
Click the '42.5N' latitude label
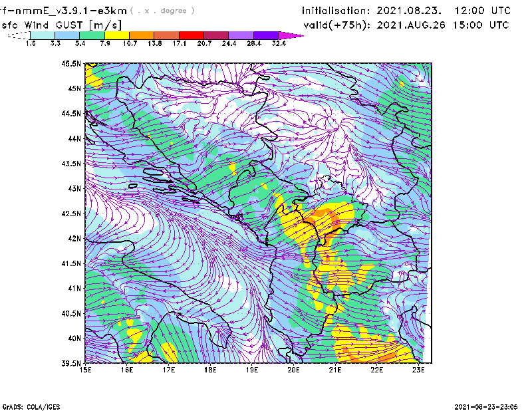[72, 213]
